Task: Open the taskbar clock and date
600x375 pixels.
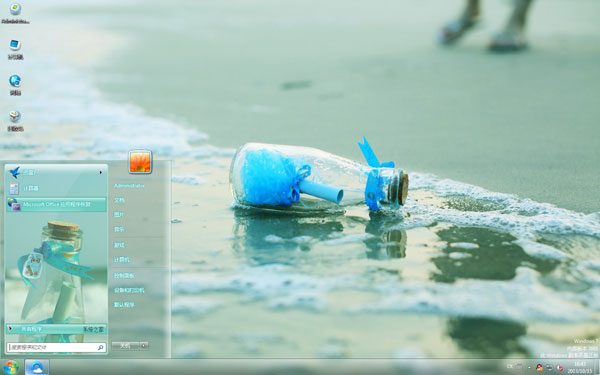Action: [580, 367]
